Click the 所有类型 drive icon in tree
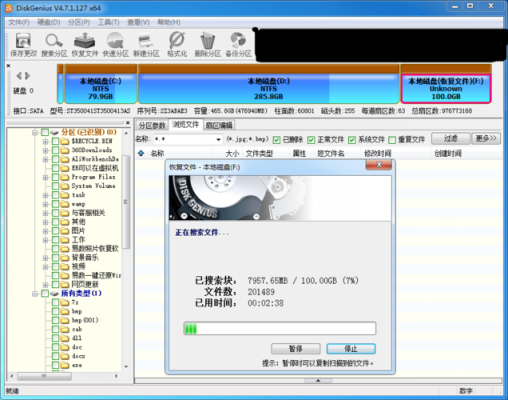 pyautogui.click(x=54, y=293)
